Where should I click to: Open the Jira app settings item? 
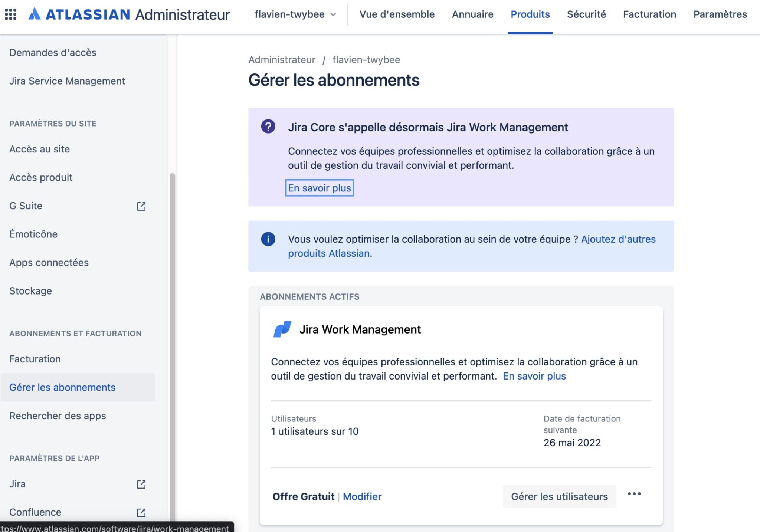pos(78,484)
